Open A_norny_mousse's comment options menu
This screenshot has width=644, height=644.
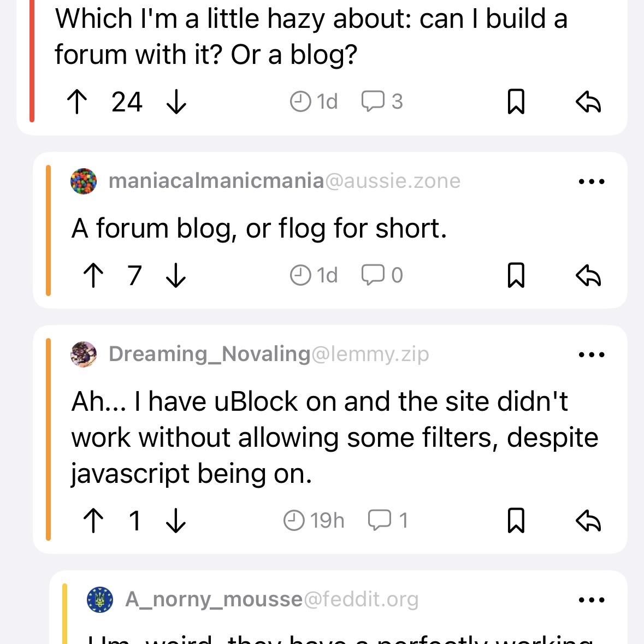coord(591,599)
